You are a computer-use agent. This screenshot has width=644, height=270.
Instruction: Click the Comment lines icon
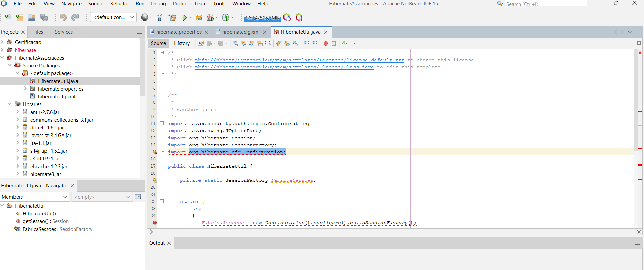coord(345,43)
